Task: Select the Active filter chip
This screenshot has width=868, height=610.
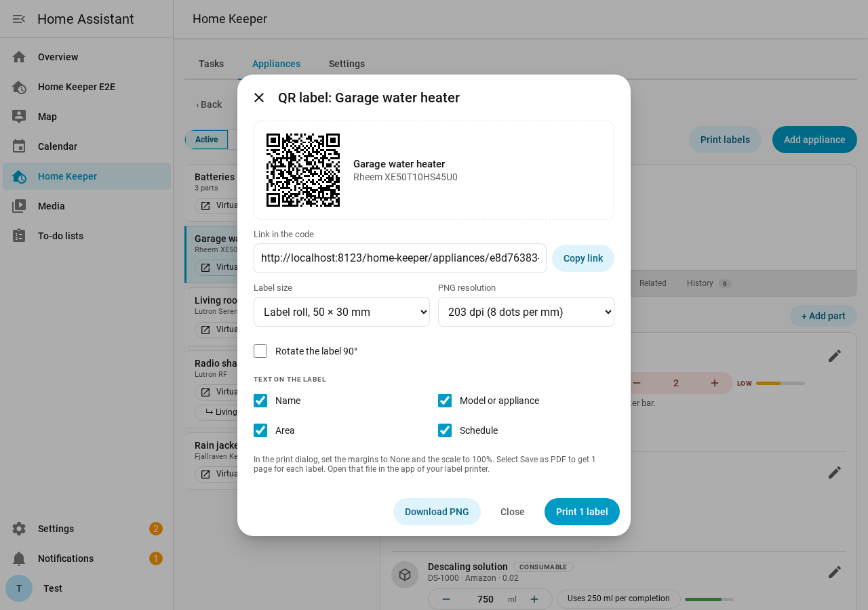Action: 207,140
